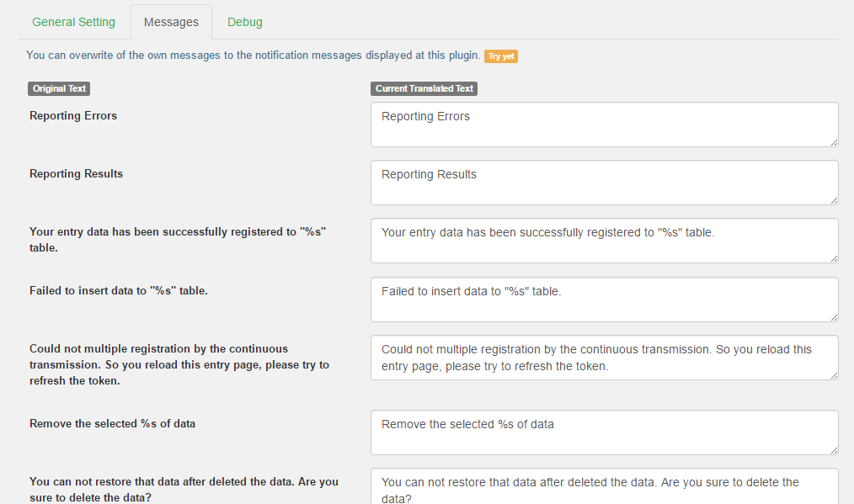Focus the Reporting Errors translation textarea

(x=603, y=125)
